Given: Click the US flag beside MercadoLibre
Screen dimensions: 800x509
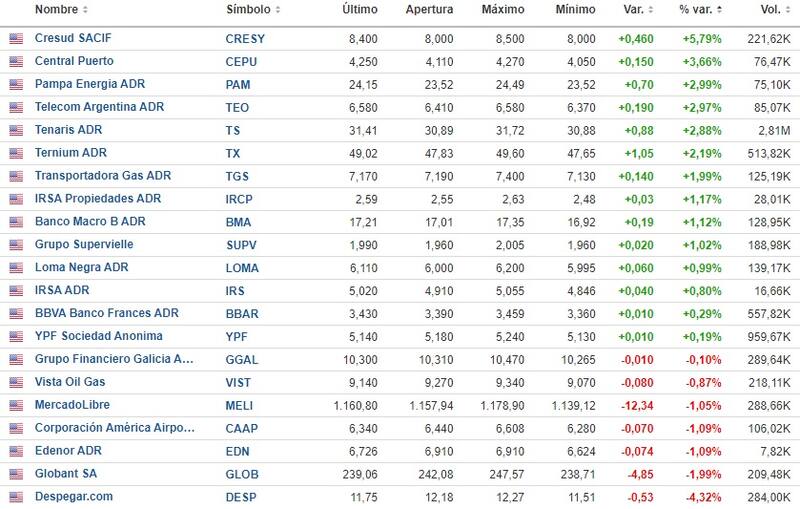Looking at the screenshot, I should point(15,405).
